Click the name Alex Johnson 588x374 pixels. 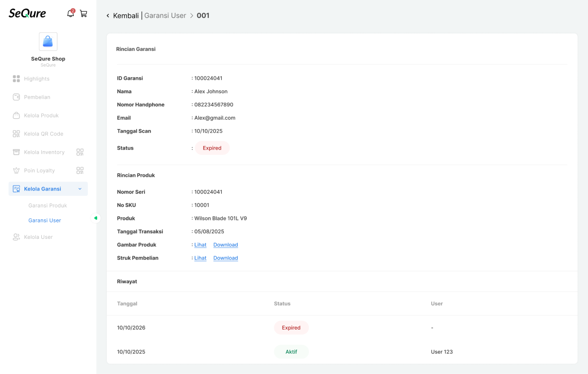click(x=211, y=92)
